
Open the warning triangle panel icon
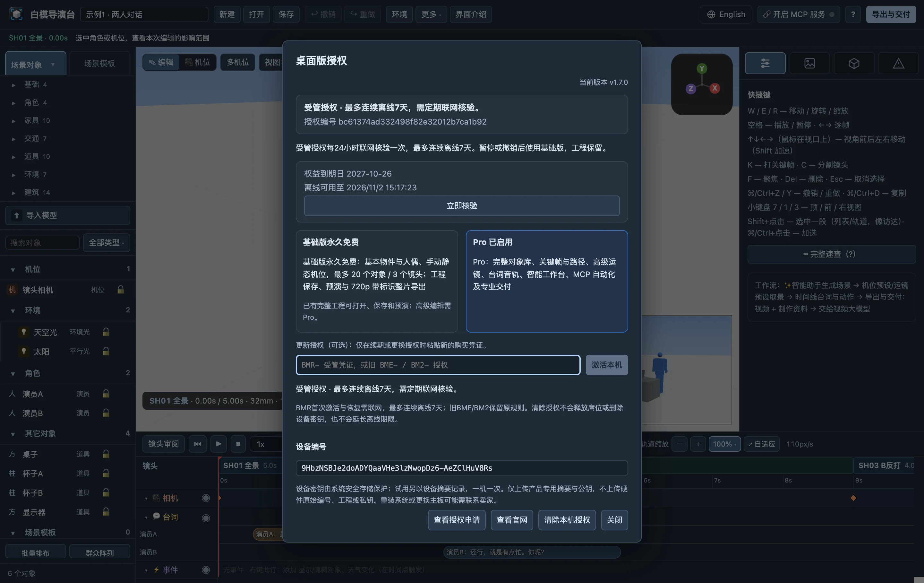898,63
